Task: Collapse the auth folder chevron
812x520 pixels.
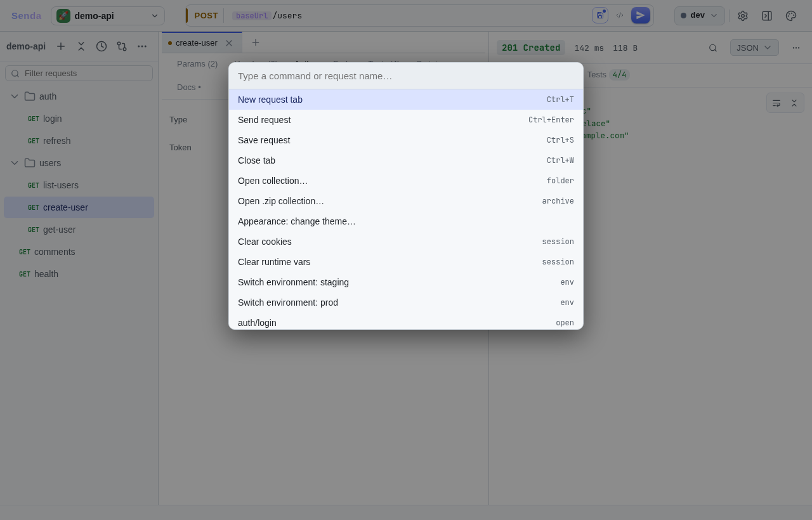Action: 15,96
